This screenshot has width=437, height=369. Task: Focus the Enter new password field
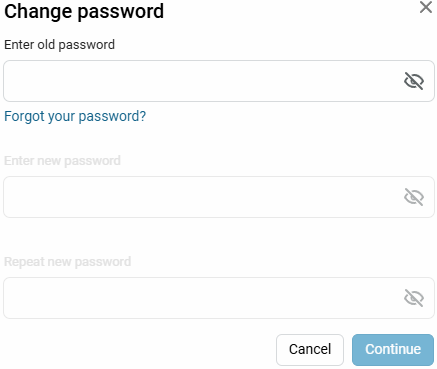219,197
